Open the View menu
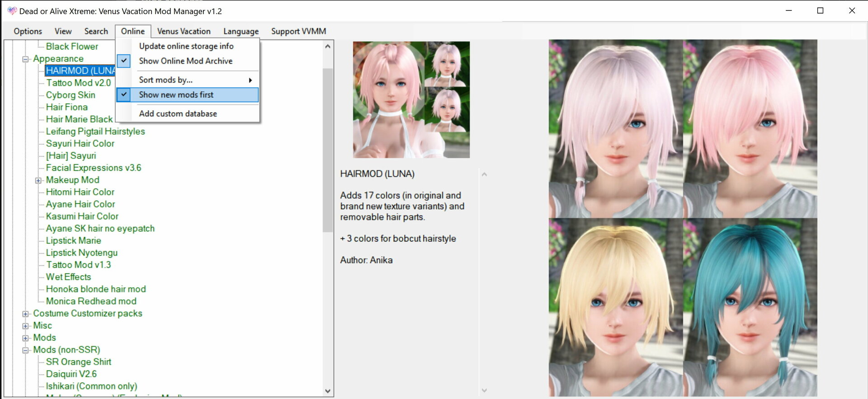The width and height of the screenshot is (868, 399). click(63, 31)
